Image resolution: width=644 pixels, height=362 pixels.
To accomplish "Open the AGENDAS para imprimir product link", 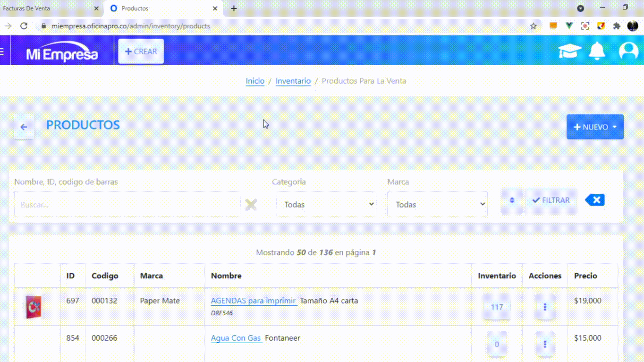I will tap(254, 301).
